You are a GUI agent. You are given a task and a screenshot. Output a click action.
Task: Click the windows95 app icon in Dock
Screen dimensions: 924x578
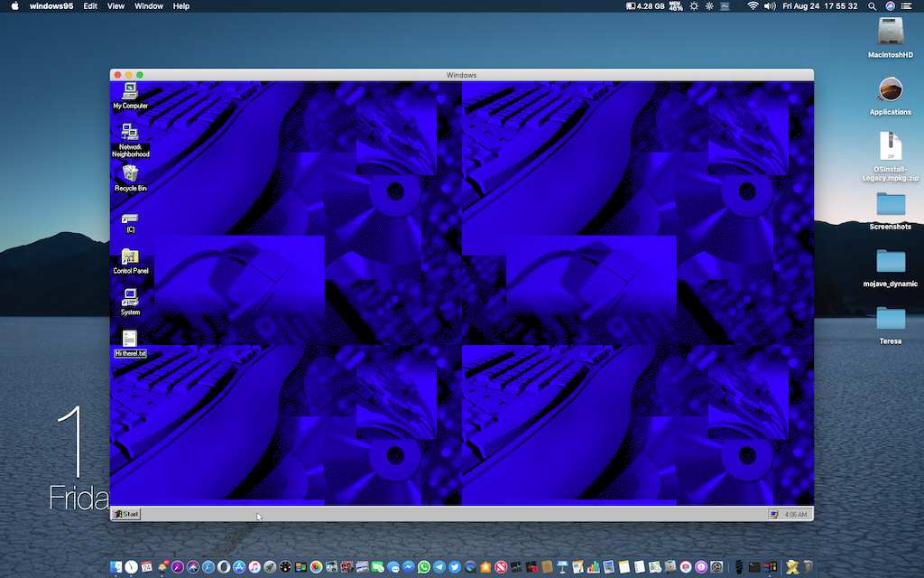click(x=770, y=567)
